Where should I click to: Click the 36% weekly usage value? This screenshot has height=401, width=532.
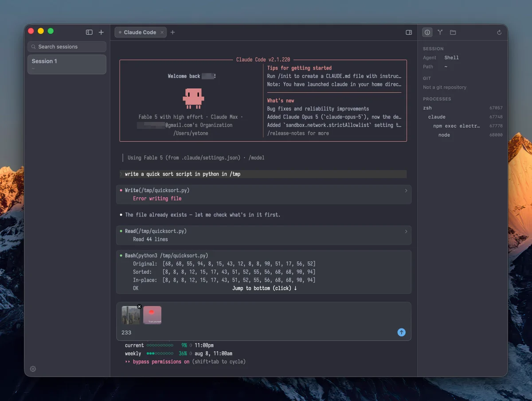(x=183, y=354)
